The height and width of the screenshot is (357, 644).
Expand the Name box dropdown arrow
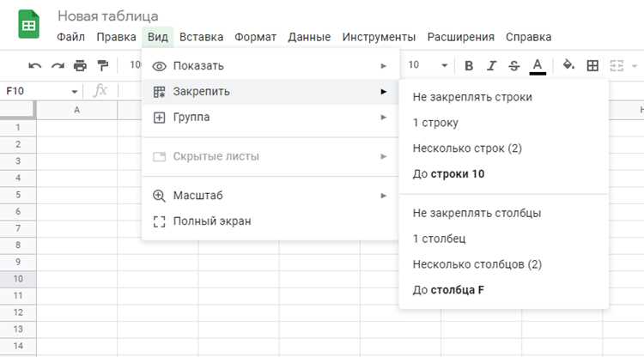click(x=75, y=91)
